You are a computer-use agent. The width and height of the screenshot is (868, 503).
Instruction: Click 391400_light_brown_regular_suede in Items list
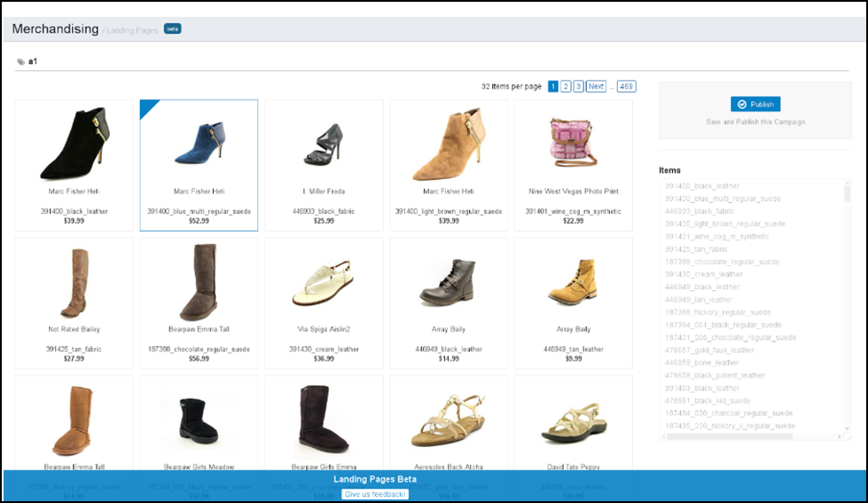click(x=724, y=224)
